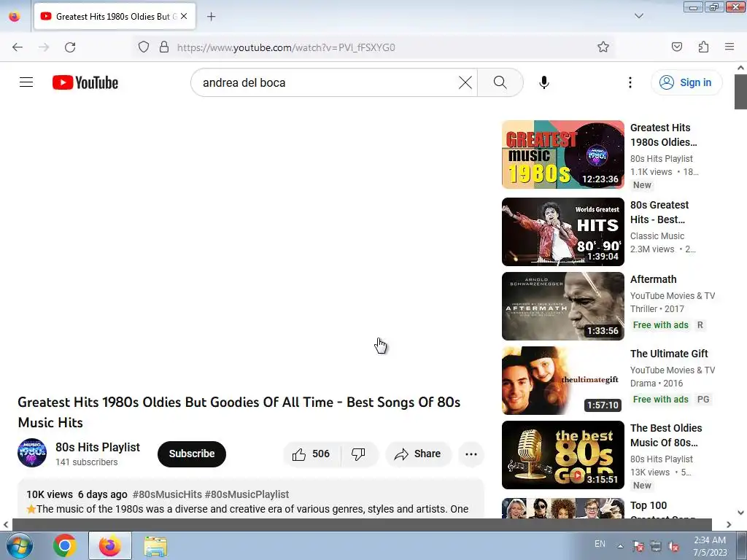
Task: Bookmark this page with the star
Action: coord(603,47)
